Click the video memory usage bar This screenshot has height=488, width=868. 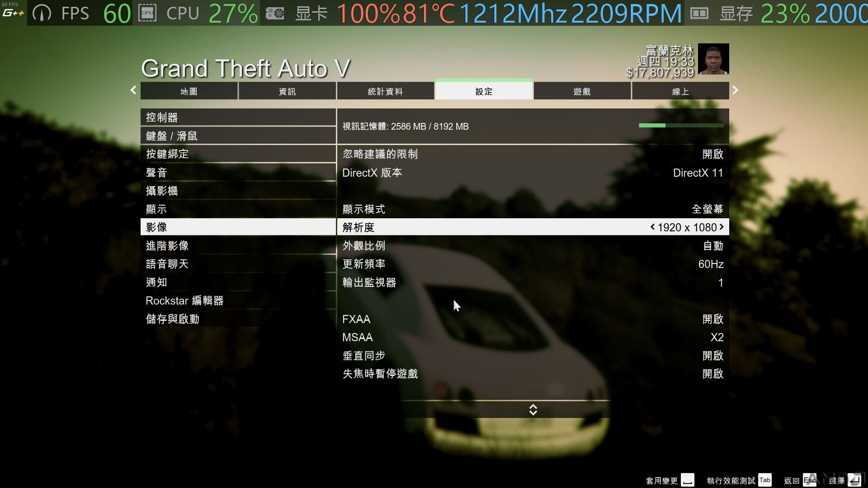point(681,125)
